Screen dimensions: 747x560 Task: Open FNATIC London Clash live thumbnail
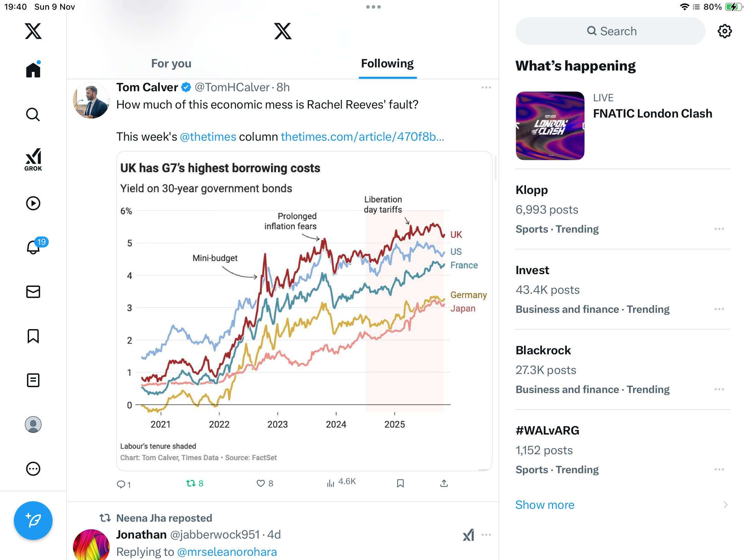[x=550, y=126]
